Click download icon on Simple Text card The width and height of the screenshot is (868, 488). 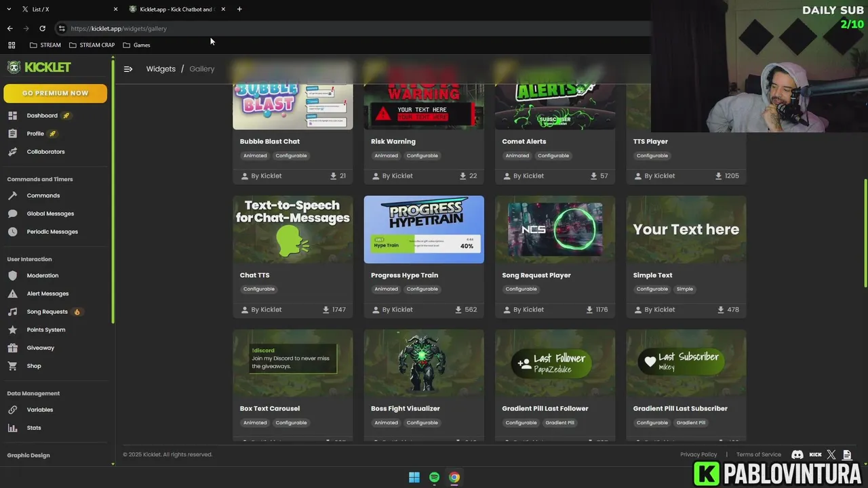720,310
